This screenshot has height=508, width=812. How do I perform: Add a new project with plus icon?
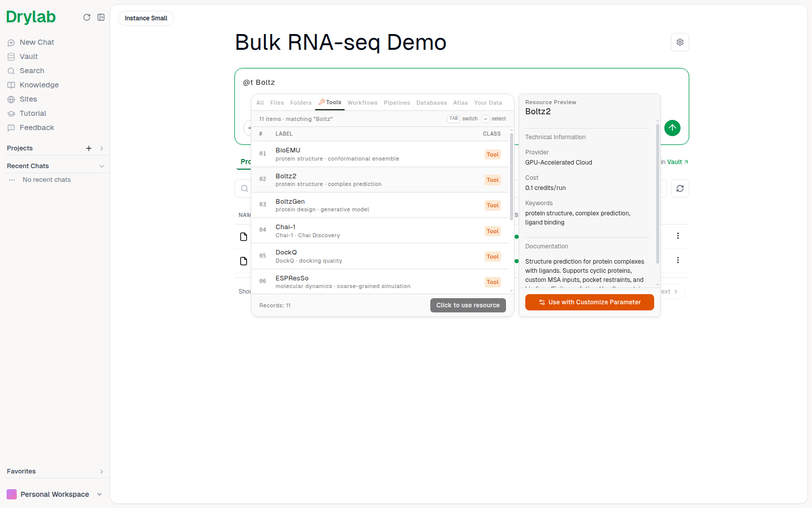click(x=89, y=148)
